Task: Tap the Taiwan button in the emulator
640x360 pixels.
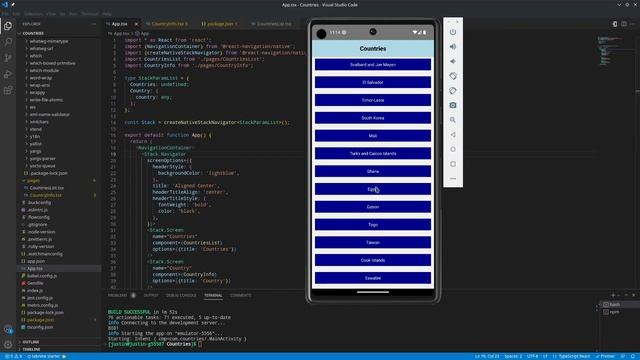Action: [x=373, y=242]
